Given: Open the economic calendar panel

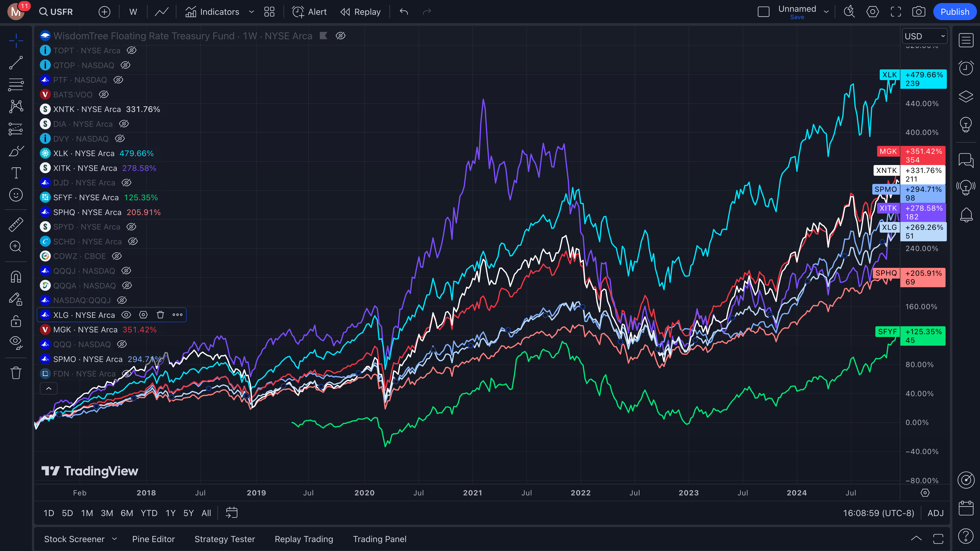Looking at the screenshot, I should (966, 508).
